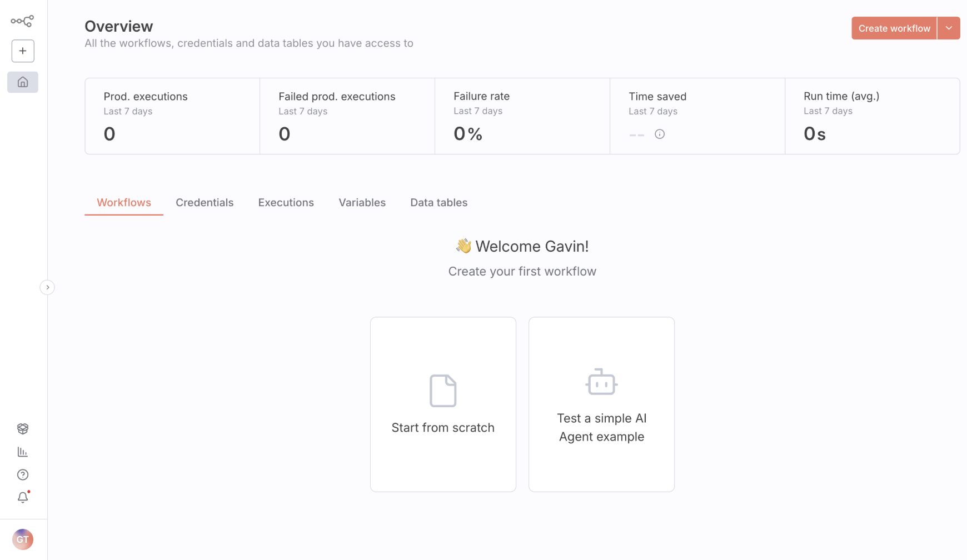
Task: Click the plus add-new button in sidebar
Action: pos(23,51)
